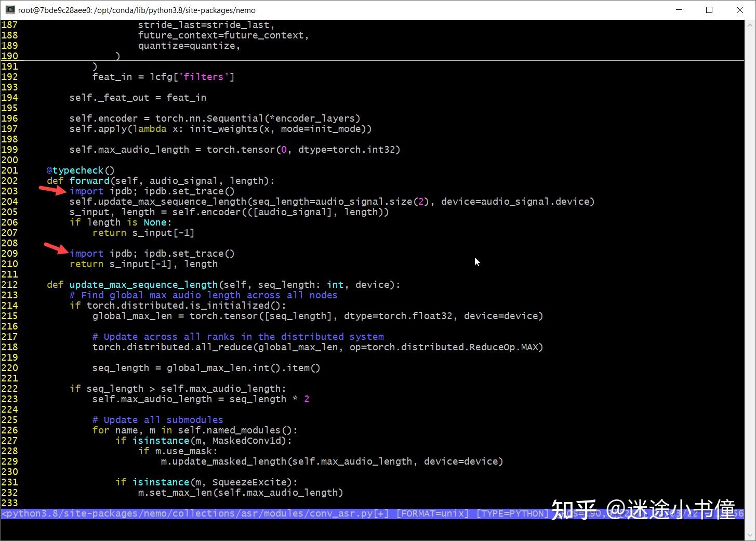Click '# Update across all ranks' comment
This screenshot has width=756, height=541.
click(x=238, y=337)
